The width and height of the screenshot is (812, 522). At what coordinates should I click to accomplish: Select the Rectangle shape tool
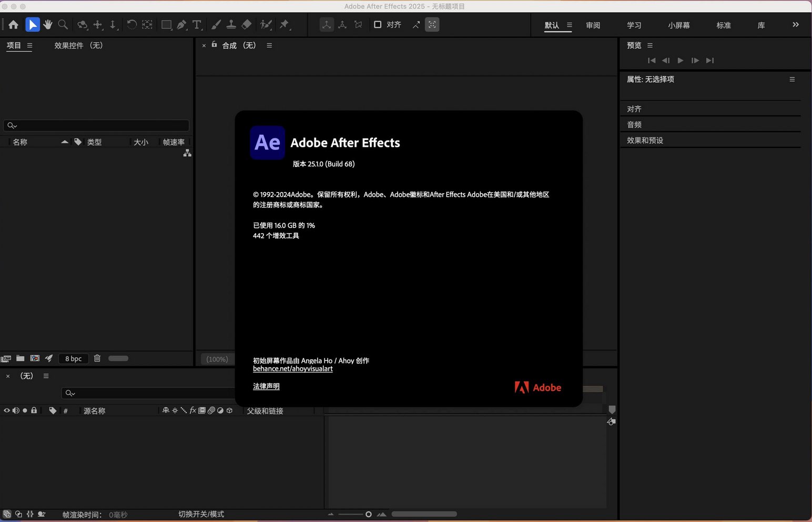(x=167, y=25)
